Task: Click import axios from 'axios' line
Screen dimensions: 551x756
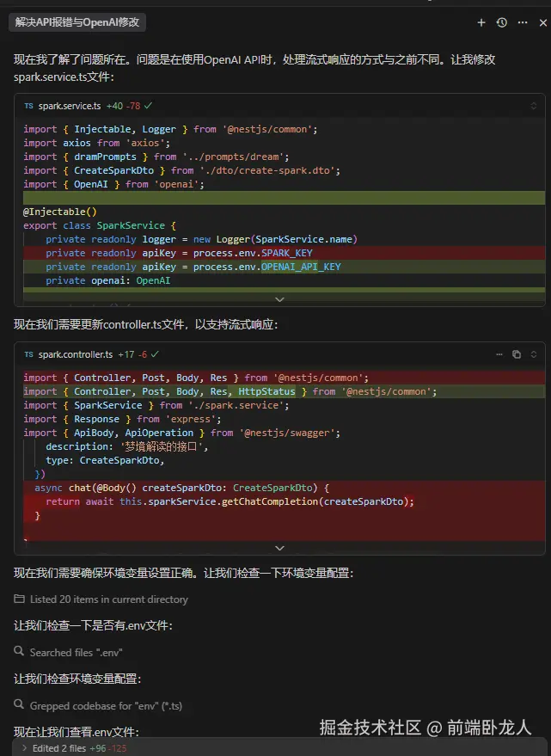Action: pos(96,143)
